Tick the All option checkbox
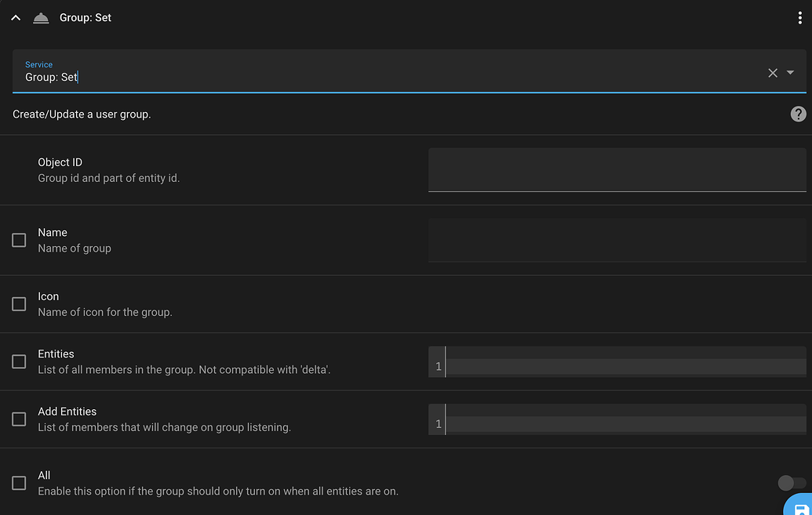Screen dimensions: 812x515 tap(19, 483)
